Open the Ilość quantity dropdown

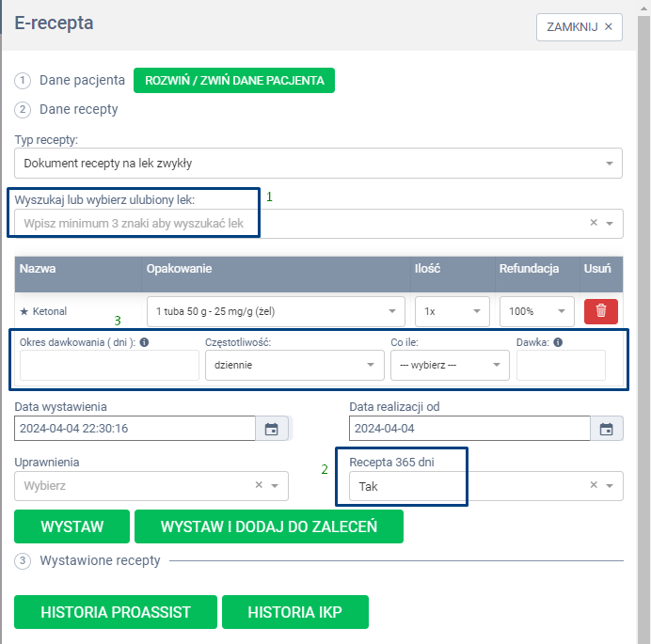477,311
